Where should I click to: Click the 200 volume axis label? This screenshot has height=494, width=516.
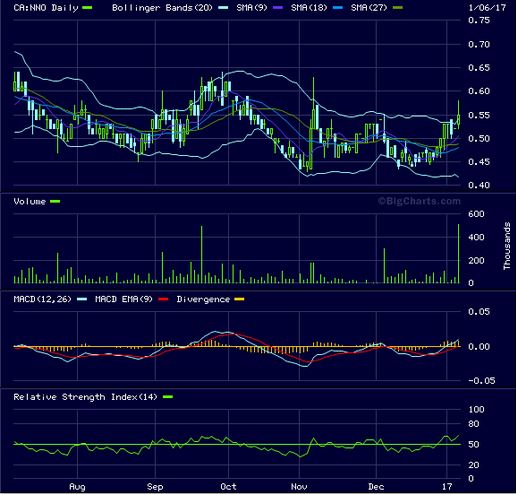point(476,261)
